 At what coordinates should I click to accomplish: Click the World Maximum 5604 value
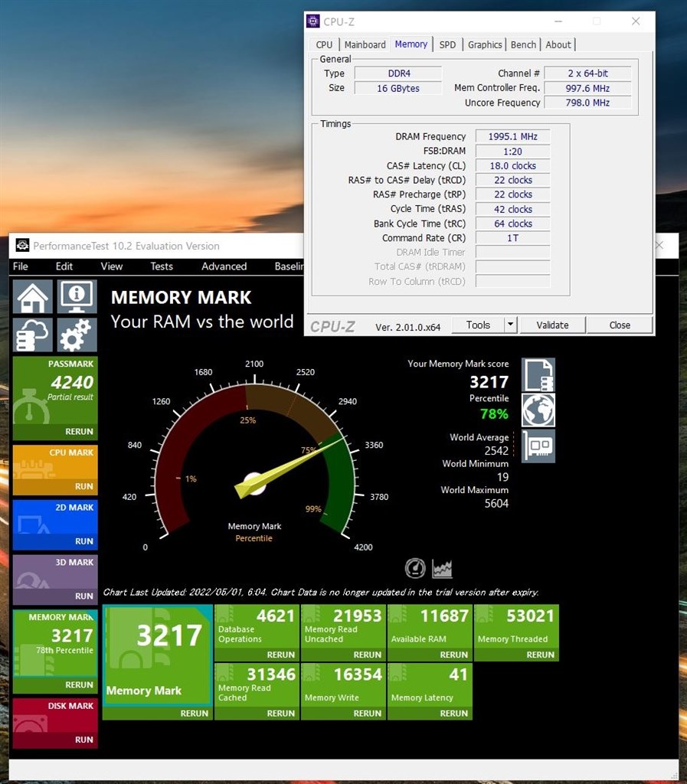(x=496, y=503)
